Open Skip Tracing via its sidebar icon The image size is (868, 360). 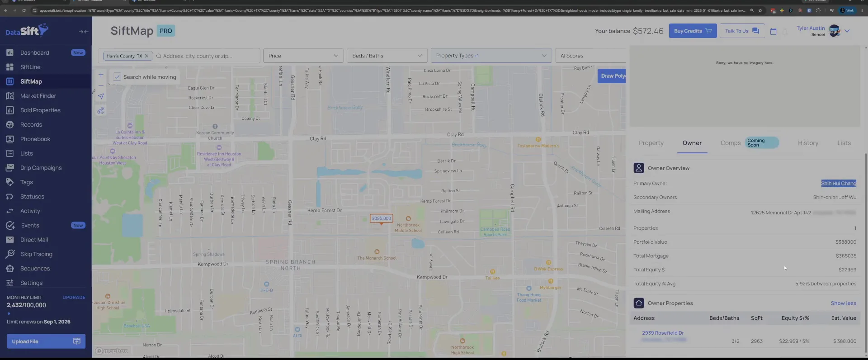coord(10,254)
